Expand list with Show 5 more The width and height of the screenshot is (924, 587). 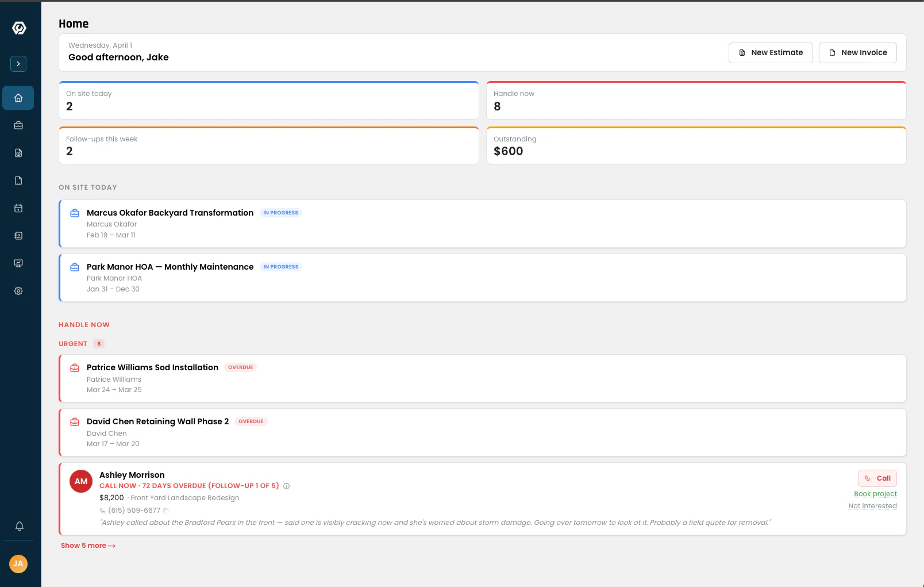tap(88, 546)
